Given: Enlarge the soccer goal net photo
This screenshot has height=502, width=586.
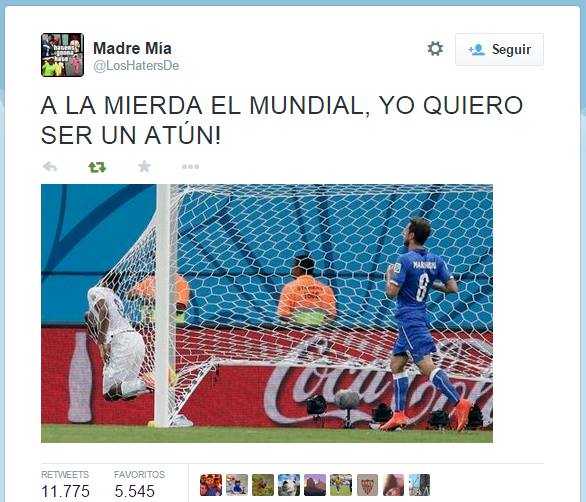Looking at the screenshot, I should (x=267, y=313).
